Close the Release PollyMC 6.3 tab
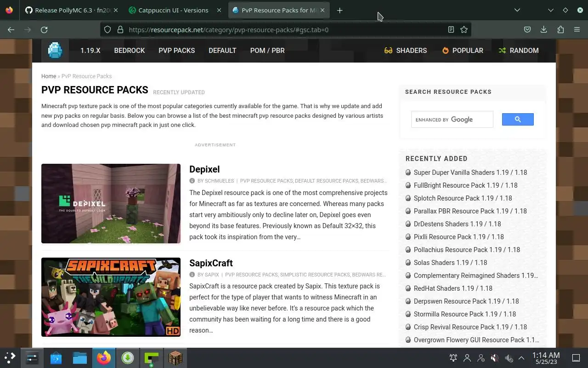The image size is (588, 368). (115, 10)
